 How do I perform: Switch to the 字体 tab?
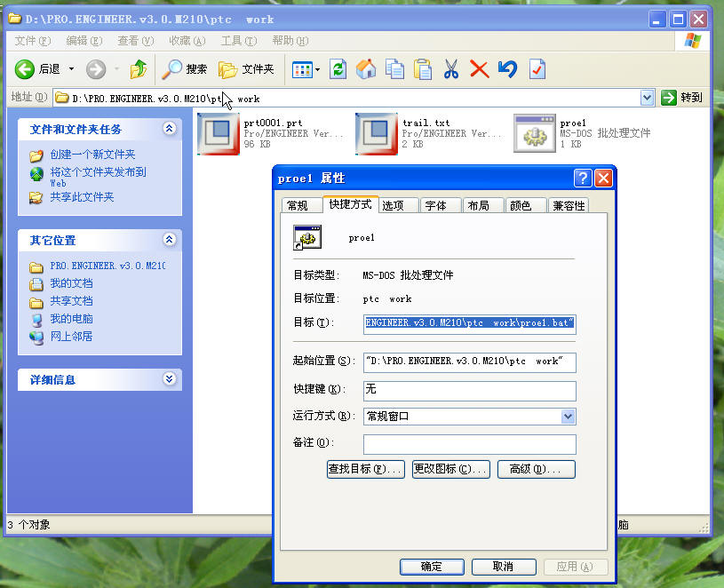441,205
